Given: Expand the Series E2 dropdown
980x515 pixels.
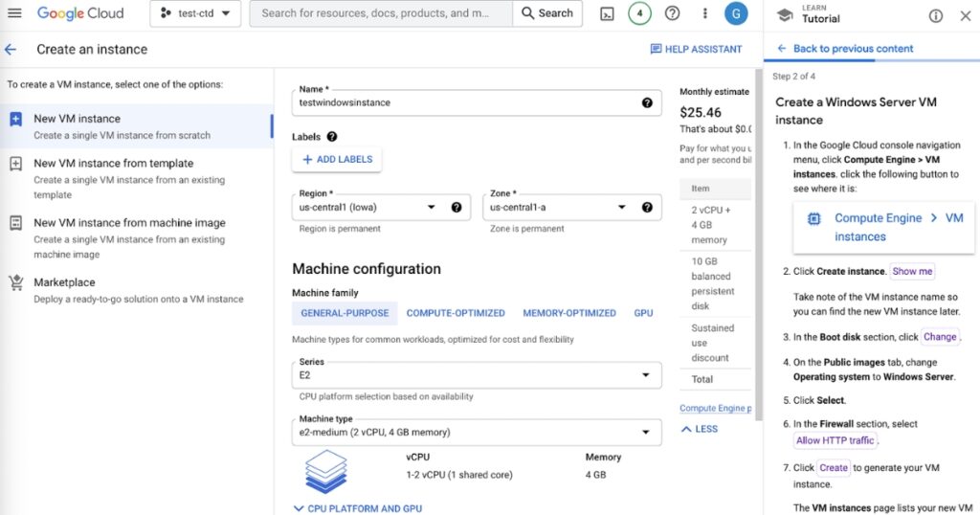Looking at the screenshot, I should [645, 375].
